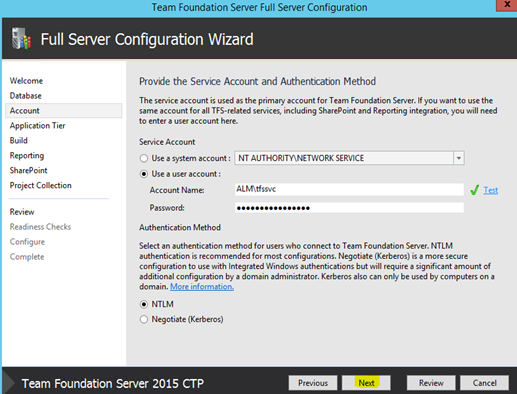Cancel the configuration wizard

click(x=484, y=383)
